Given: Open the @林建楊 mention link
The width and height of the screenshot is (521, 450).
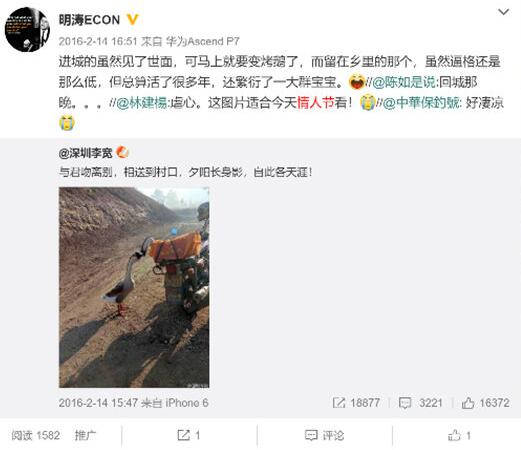Looking at the screenshot, I should [141, 103].
